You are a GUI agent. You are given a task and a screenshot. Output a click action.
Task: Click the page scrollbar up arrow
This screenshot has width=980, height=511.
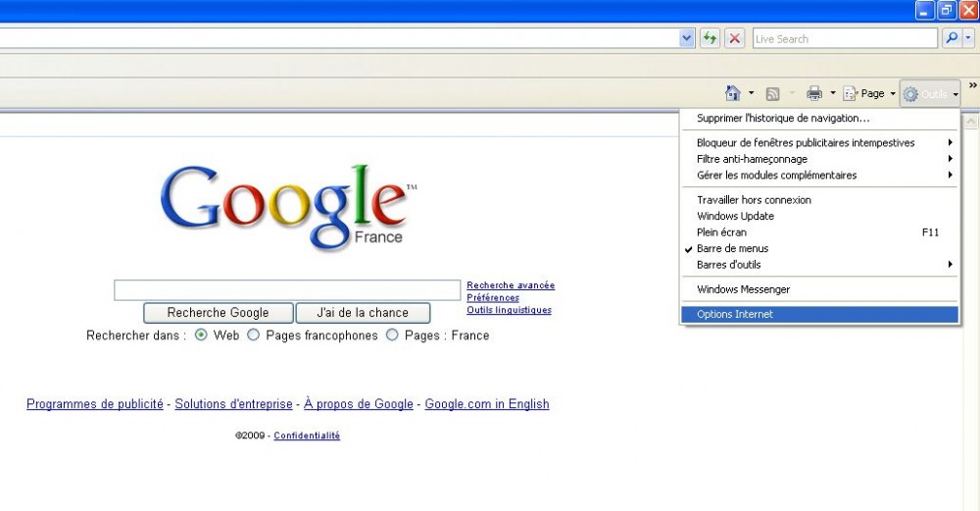coord(970,121)
